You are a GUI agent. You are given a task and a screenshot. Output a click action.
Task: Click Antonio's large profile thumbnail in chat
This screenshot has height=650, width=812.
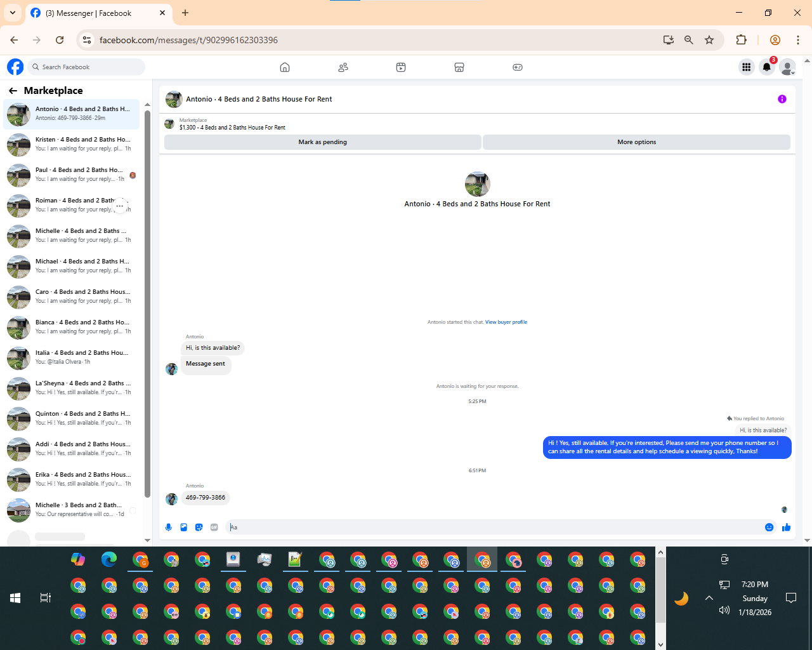tap(478, 184)
